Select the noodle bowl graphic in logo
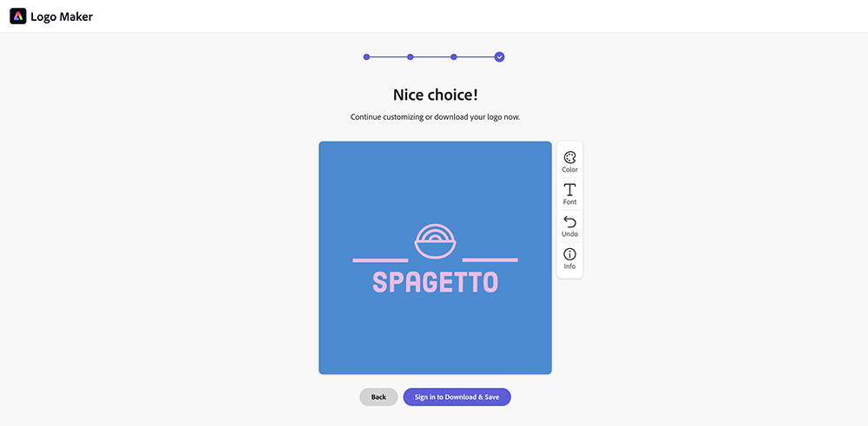This screenshot has height=426, width=868. tap(435, 241)
